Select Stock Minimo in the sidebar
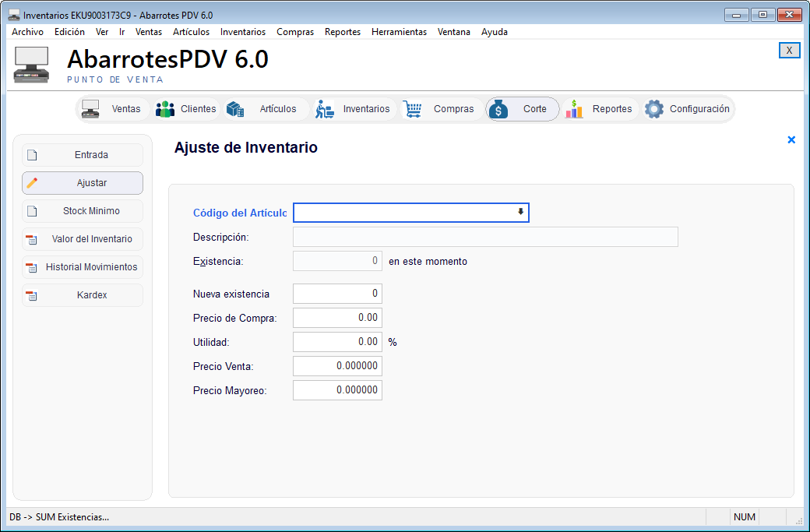Screen dimensions: 810x532 (83, 211)
